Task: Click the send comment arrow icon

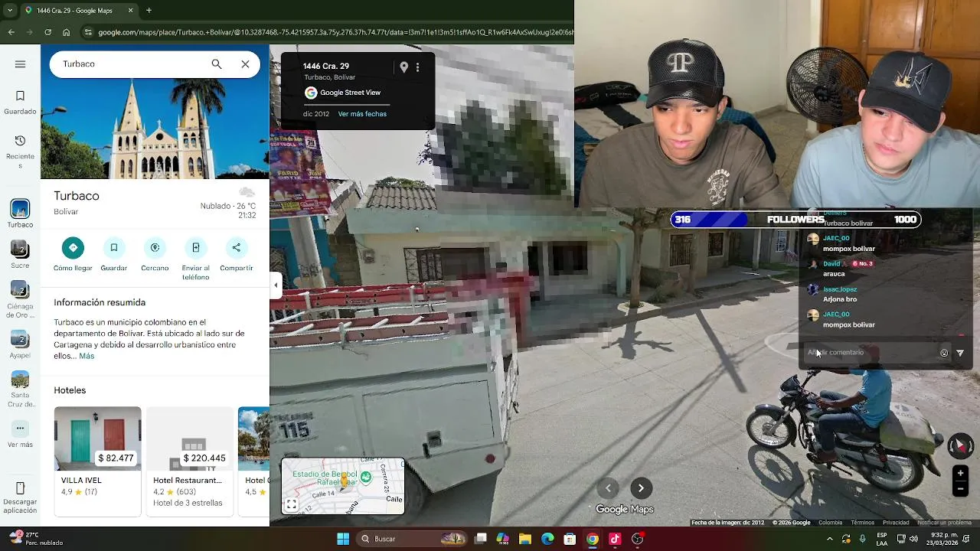Action: click(960, 353)
